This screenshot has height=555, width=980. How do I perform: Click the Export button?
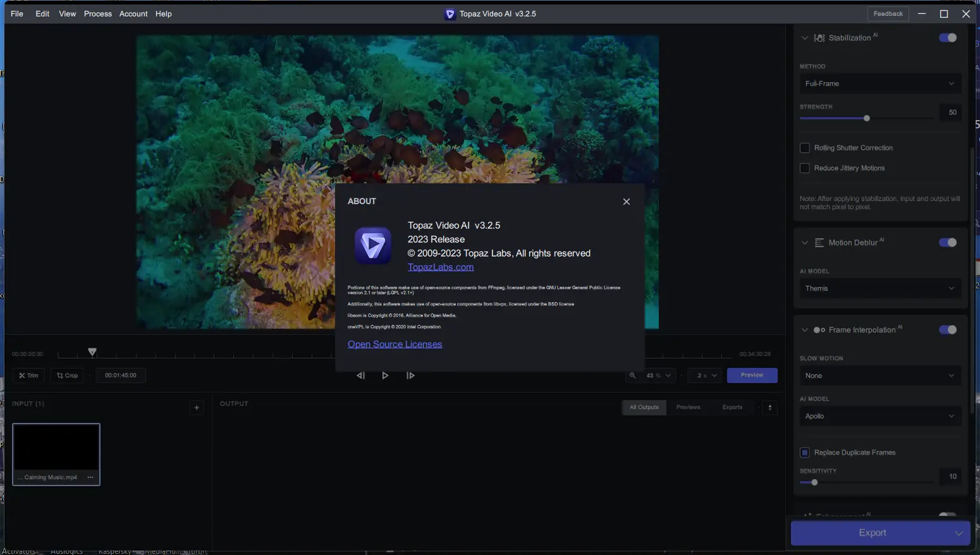[x=872, y=533]
